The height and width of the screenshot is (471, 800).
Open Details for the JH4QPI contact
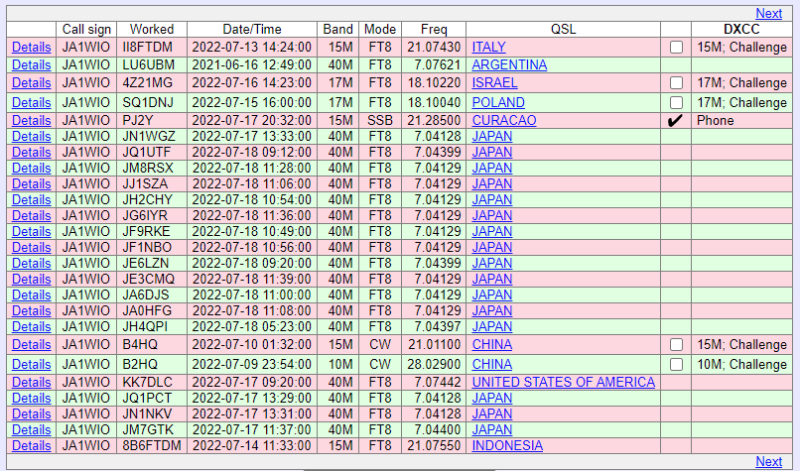[31, 326]
